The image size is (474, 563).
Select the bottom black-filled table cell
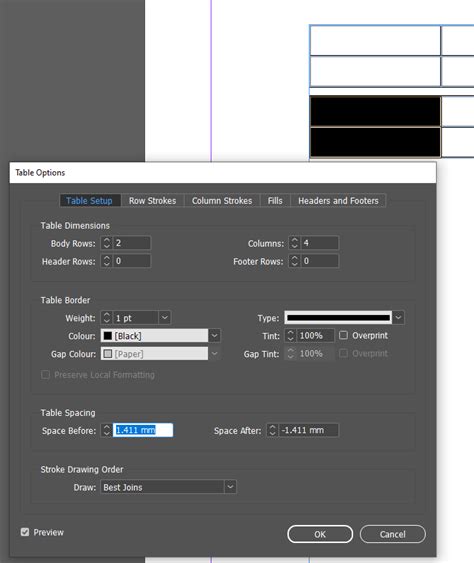point(375,142)
